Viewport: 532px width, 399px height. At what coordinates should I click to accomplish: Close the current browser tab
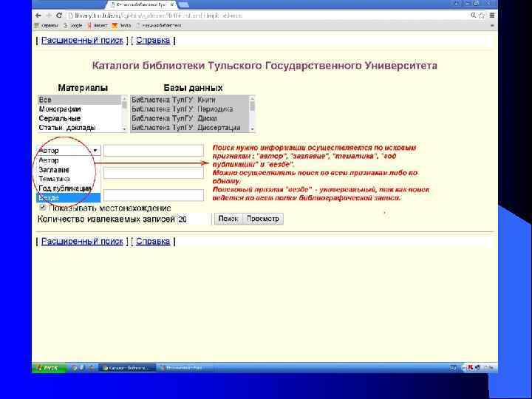[x=172, y=4]
